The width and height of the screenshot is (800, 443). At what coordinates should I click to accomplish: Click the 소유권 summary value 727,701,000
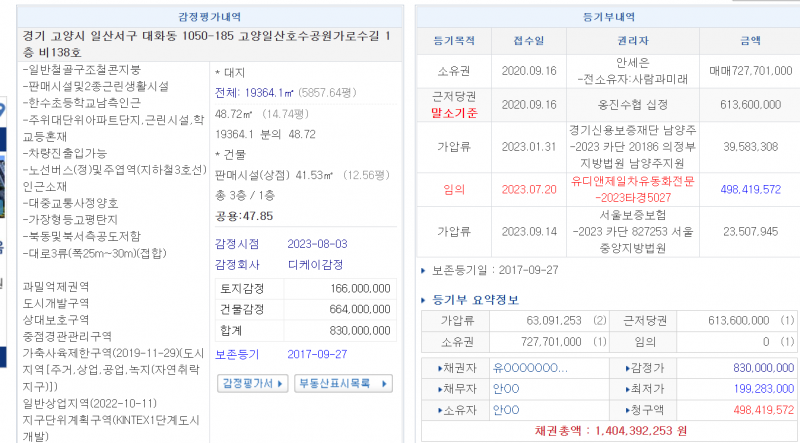point(551,341)
